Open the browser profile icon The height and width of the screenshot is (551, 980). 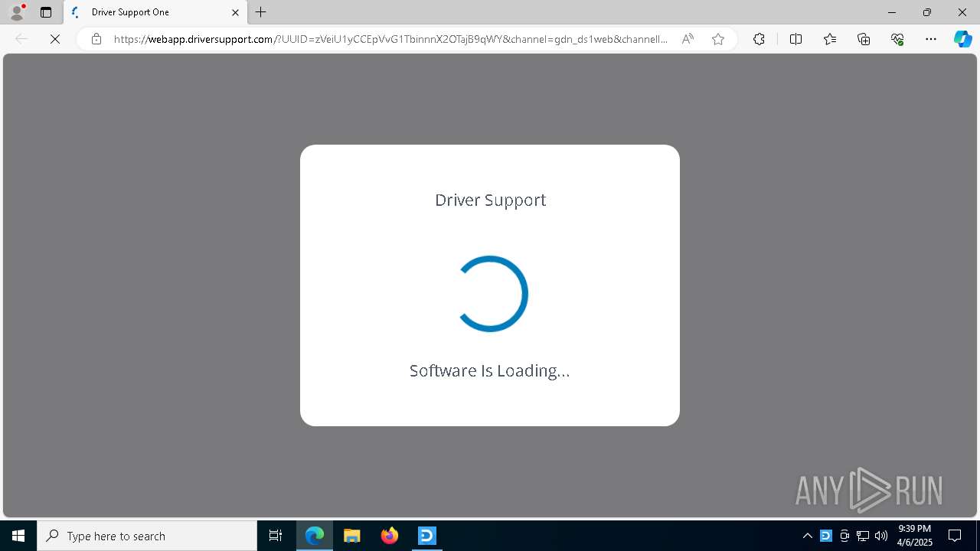click(17, 12)
